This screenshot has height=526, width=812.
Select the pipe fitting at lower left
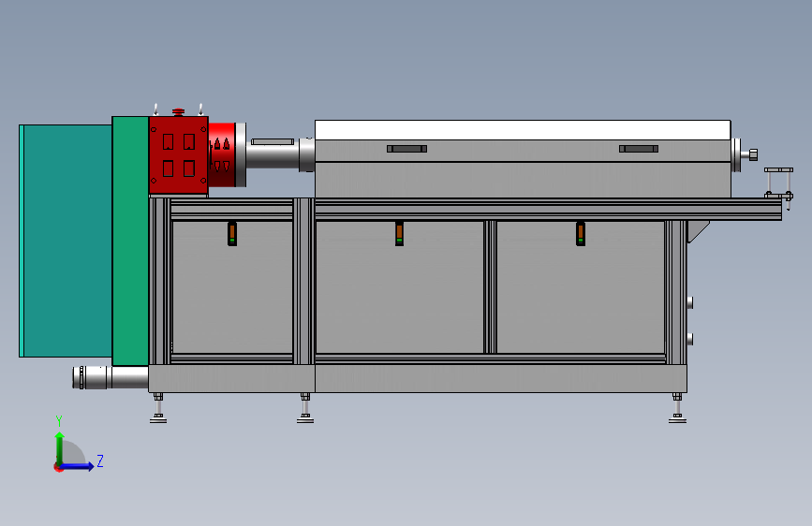tap(111, 377)
